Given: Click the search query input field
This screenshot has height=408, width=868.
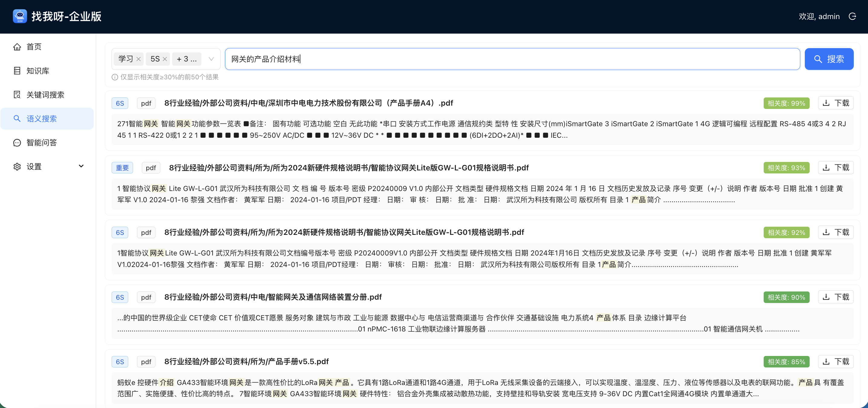Looking at the screenshot, I should tap(512, 59).
